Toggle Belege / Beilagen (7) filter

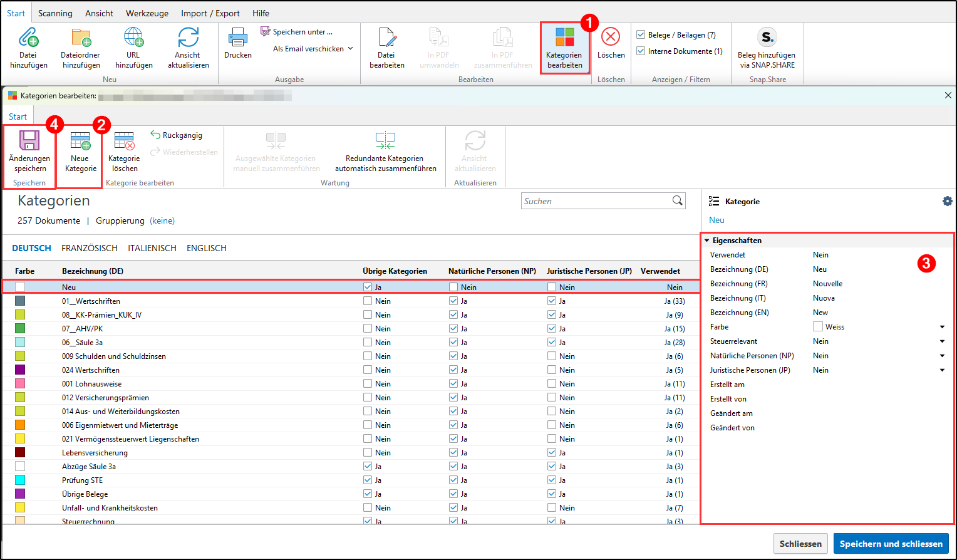[x=641, y=34]
